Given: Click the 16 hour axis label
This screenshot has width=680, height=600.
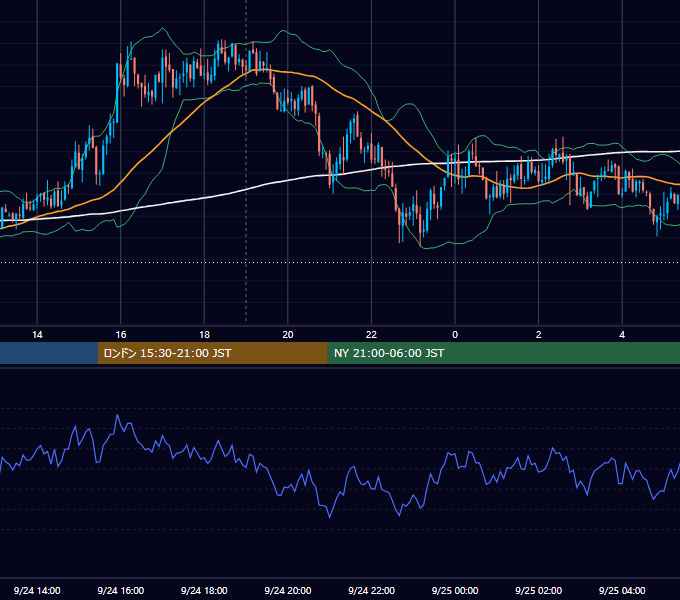Looking at the screenshot, I should [x=121, y=335].
